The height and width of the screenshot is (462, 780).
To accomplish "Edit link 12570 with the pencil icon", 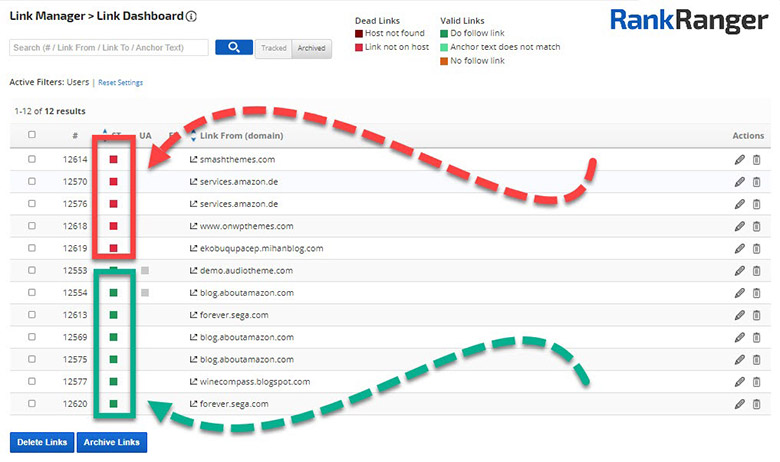I will click(x=740, y=182).
